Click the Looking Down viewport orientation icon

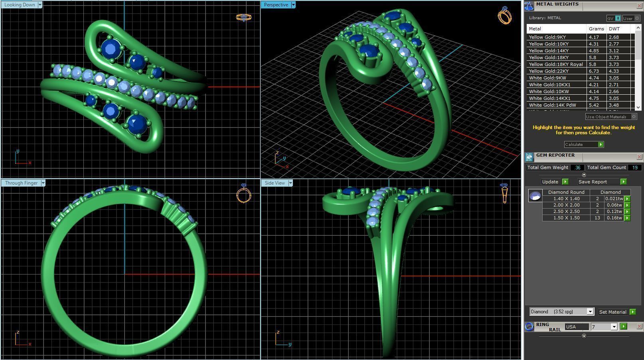(243, 17)
